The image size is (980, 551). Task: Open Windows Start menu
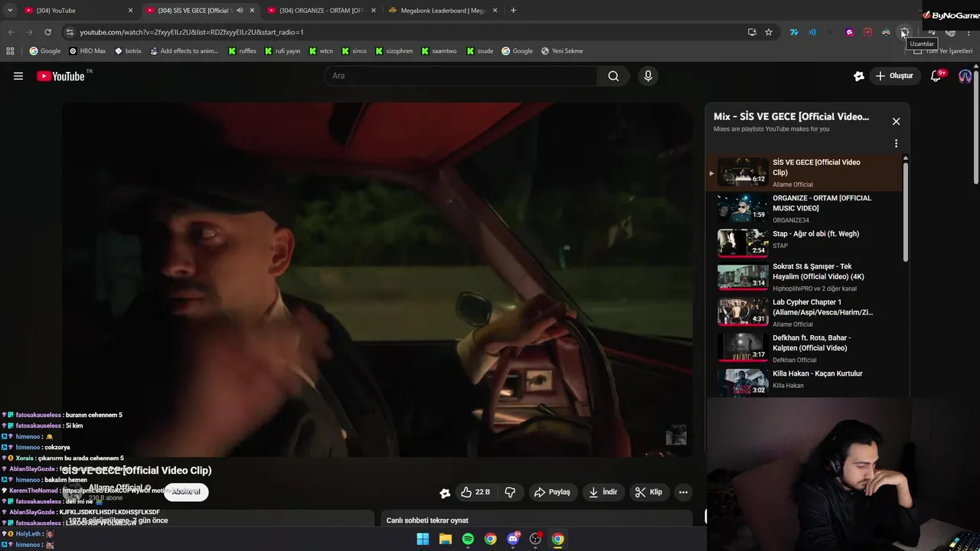click(x=423, y=539)
